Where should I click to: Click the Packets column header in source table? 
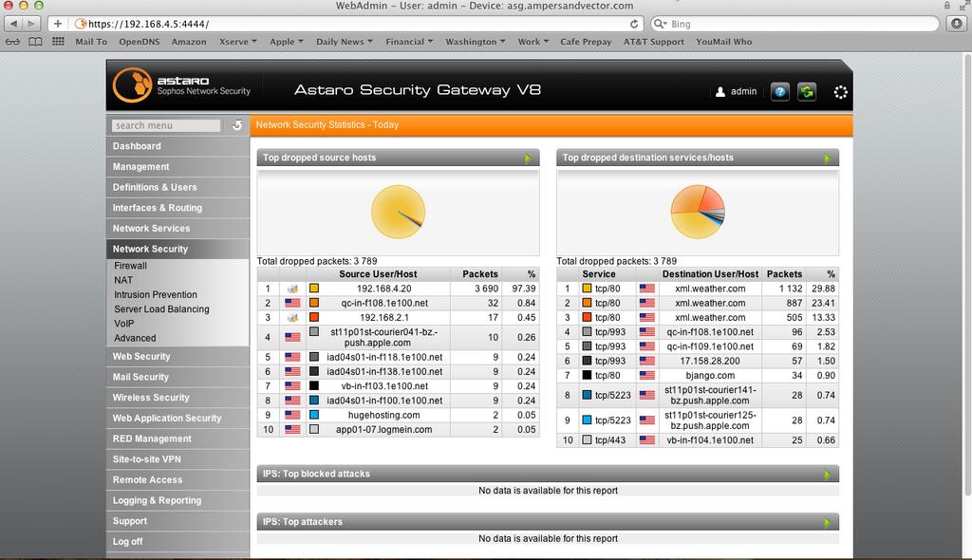[479, 273]
